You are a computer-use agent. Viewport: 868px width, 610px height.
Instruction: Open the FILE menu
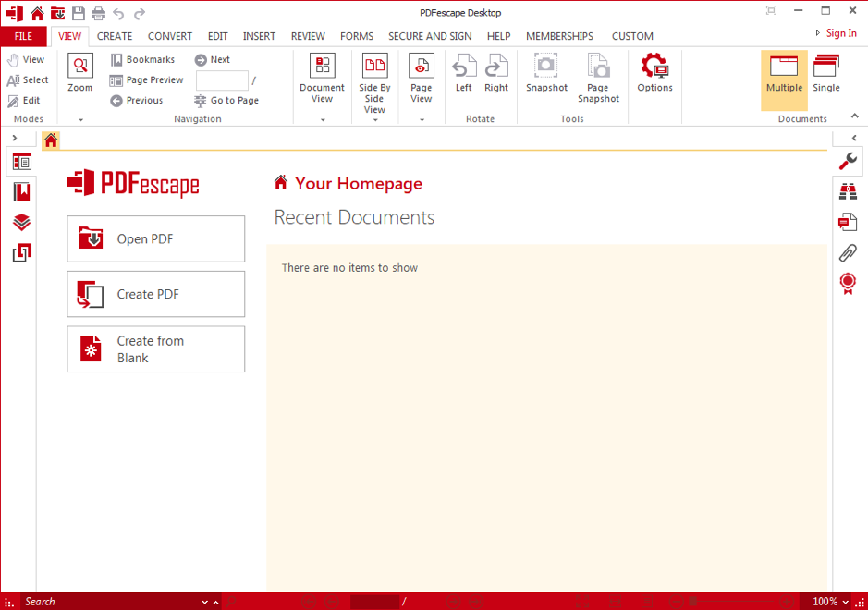click(23, 36)
